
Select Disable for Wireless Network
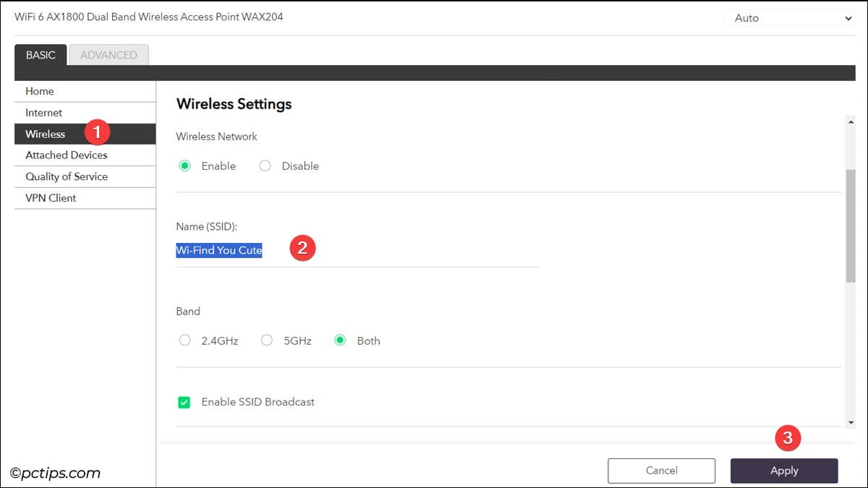pos(265,166)
